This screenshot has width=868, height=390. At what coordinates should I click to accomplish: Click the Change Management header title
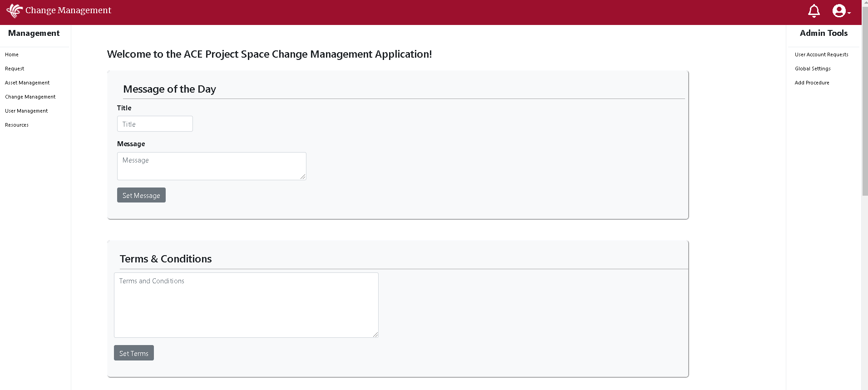click(68, 10)
